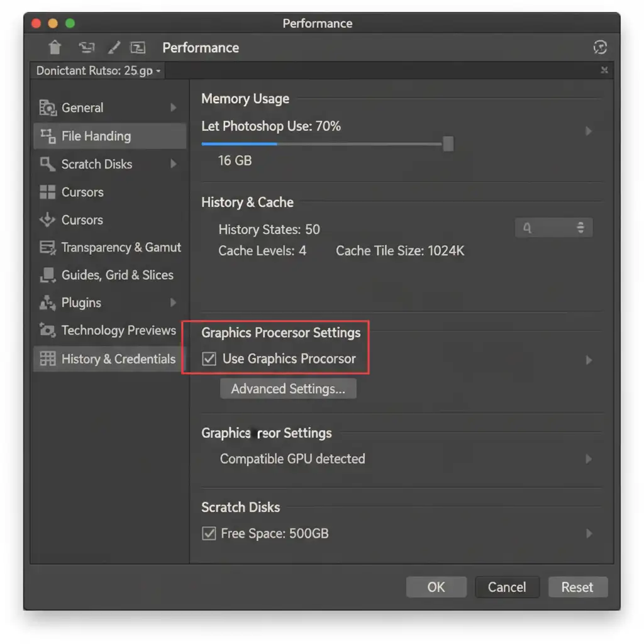This screenshot has height=644, width=644.
Task: Expand the arrow next to Compatible GPU detected
Action: point(589,459)
